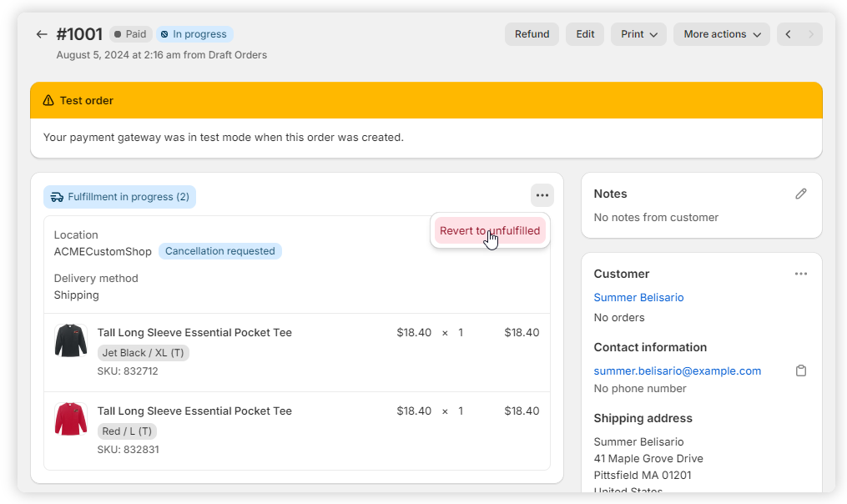Go to the previous order with the left chevron
This screenshot has width=847, height=504.
789,34
